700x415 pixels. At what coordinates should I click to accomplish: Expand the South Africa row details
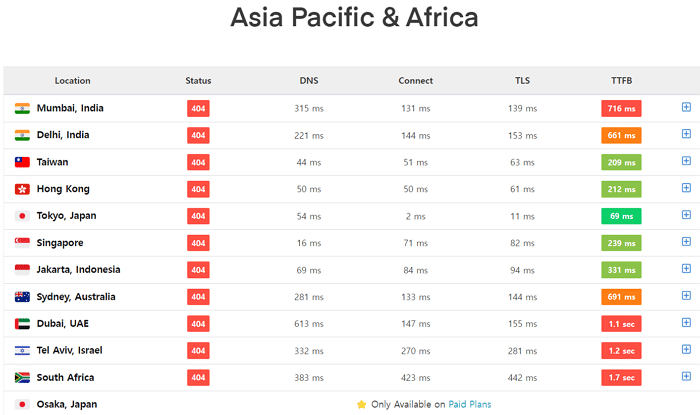(x=686, y=376)
